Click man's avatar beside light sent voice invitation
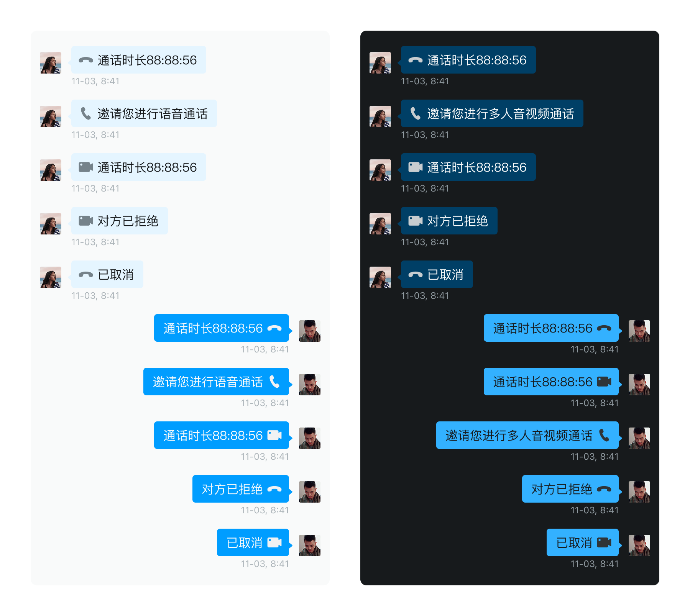The height and width of the screenshot is (616, 690). tap(310, 385)
